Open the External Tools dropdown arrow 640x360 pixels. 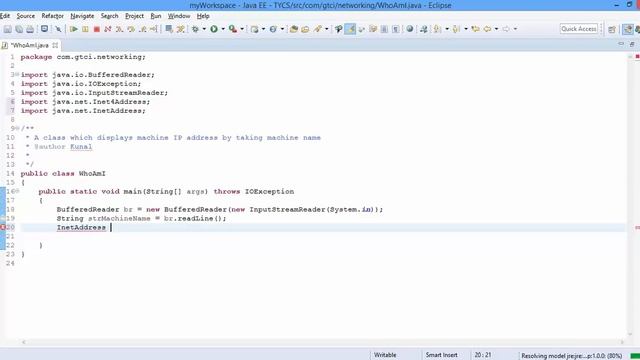tap(242, 29)
